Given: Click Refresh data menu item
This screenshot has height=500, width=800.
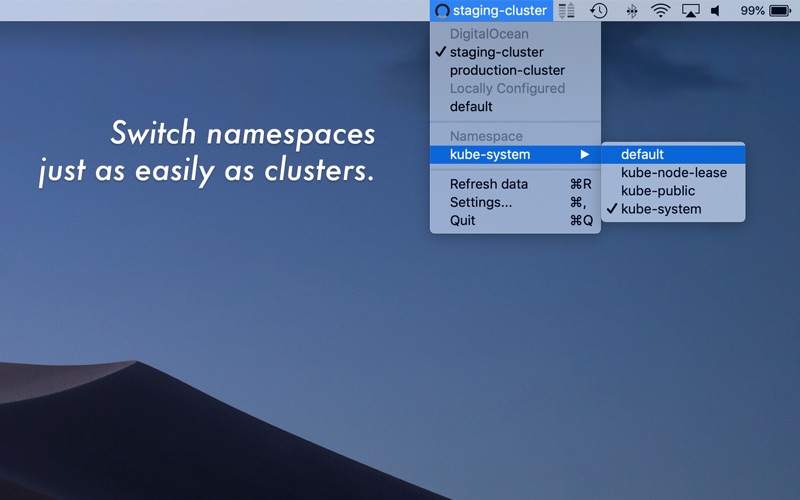Looking at the screenshot, I should pos(515,184).
